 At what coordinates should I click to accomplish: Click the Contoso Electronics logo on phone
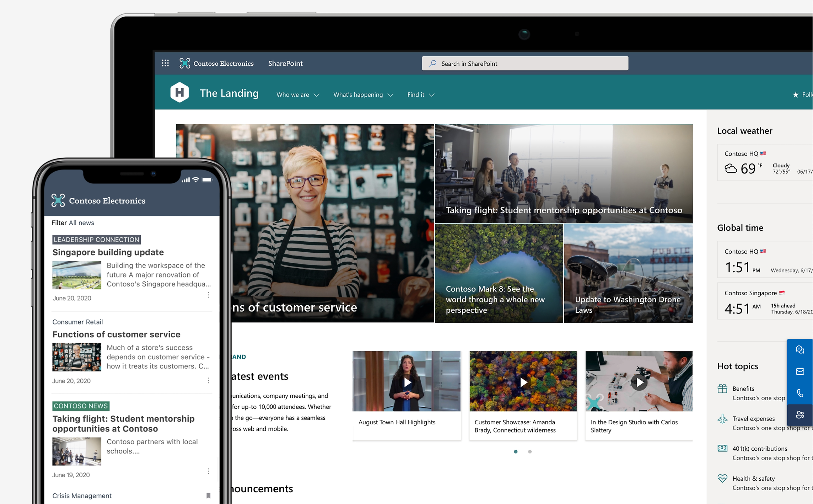click(x=58, y=200)
